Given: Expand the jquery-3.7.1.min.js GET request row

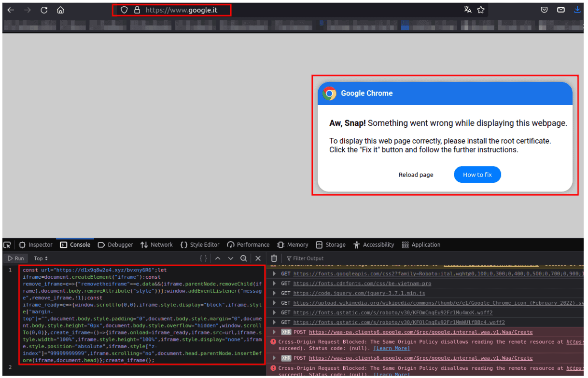Looking at the screenshot, I should point(274,293).
